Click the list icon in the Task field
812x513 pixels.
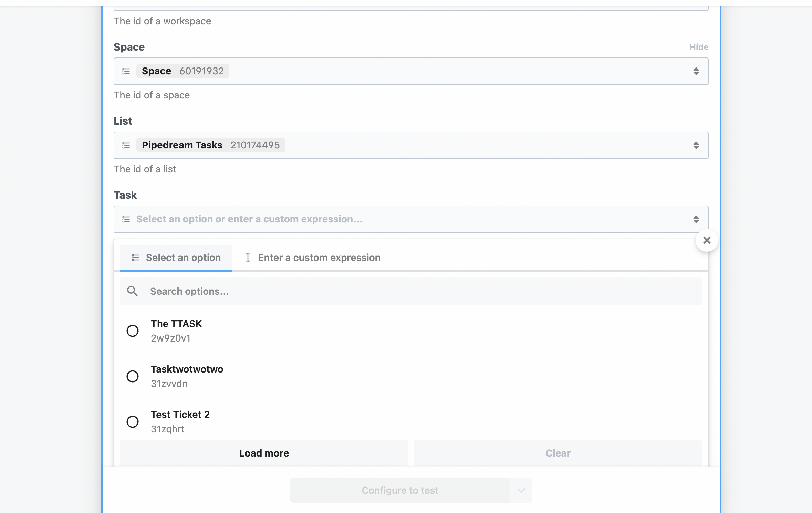point(126,219)
